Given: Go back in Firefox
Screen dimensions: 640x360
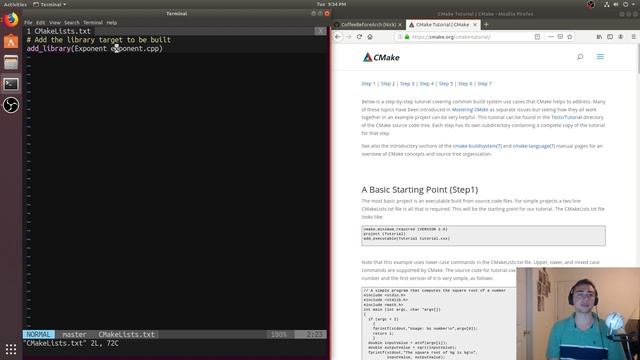Looking at the screenshot, I should 338,37.
